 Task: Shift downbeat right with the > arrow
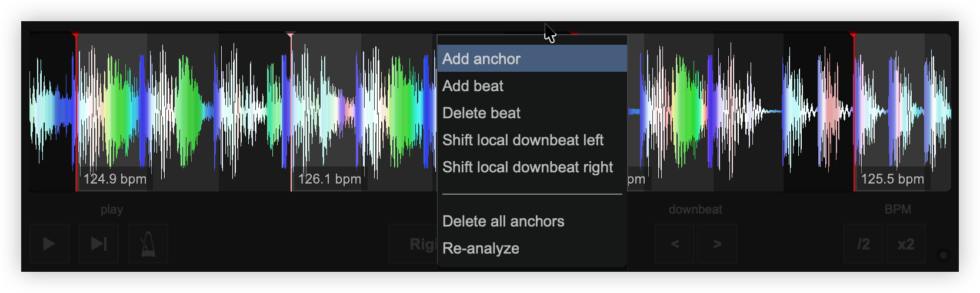(717, 244)
